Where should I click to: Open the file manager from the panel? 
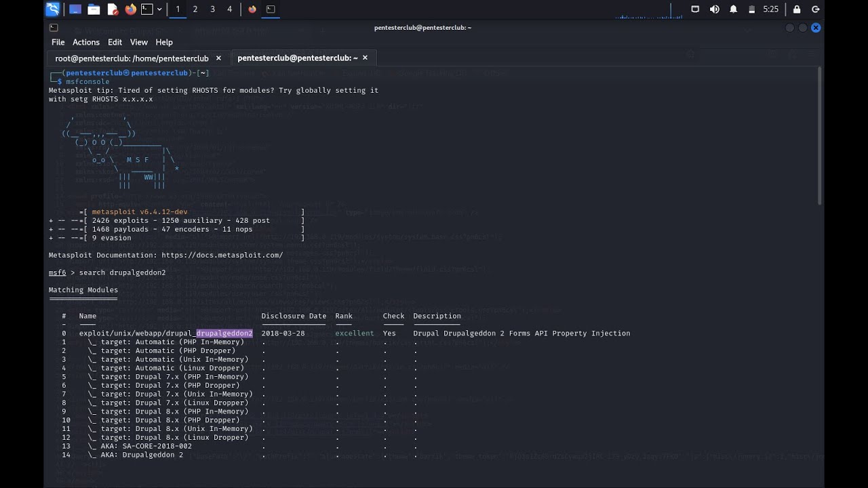[94, 9]
